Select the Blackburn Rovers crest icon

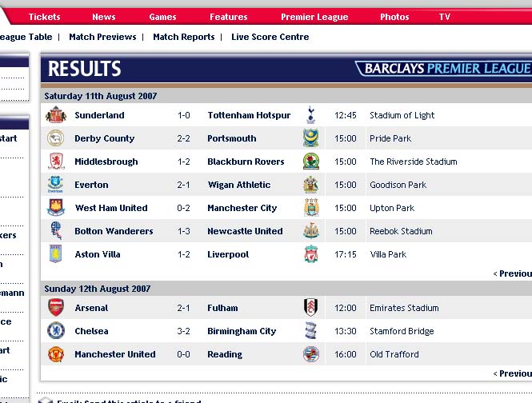310,162
